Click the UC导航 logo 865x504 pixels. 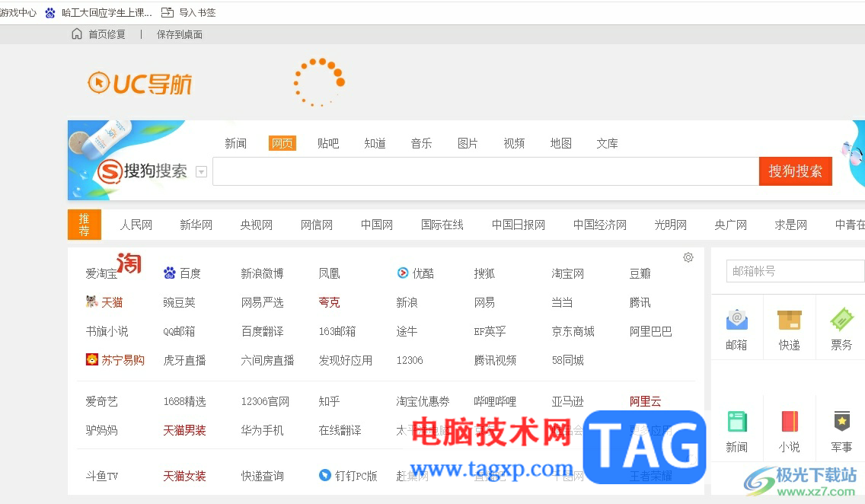tap(139, 84)
